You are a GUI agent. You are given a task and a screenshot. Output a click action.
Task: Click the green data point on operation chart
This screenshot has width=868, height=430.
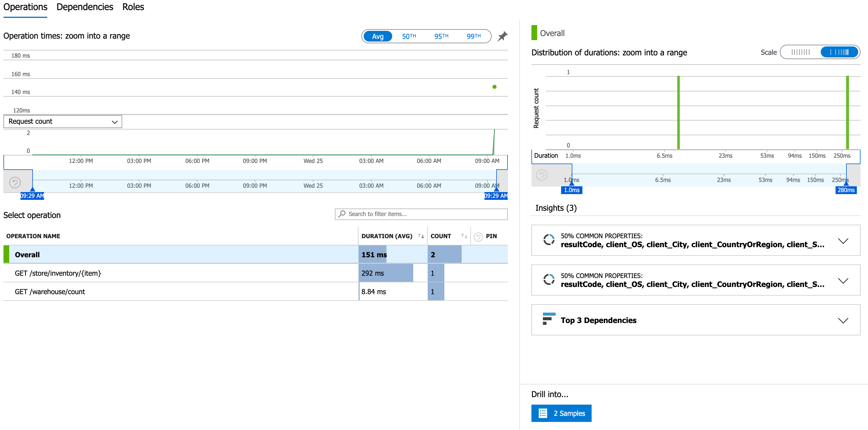(x=494, y=87)
